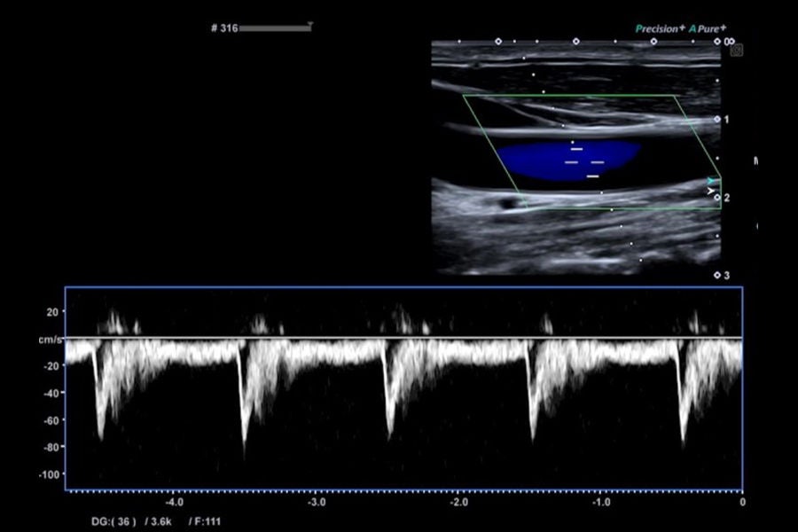Screen dimensions: 798x532
Task: Click the '-3.0' time axis label
Action: pos(317,503)
